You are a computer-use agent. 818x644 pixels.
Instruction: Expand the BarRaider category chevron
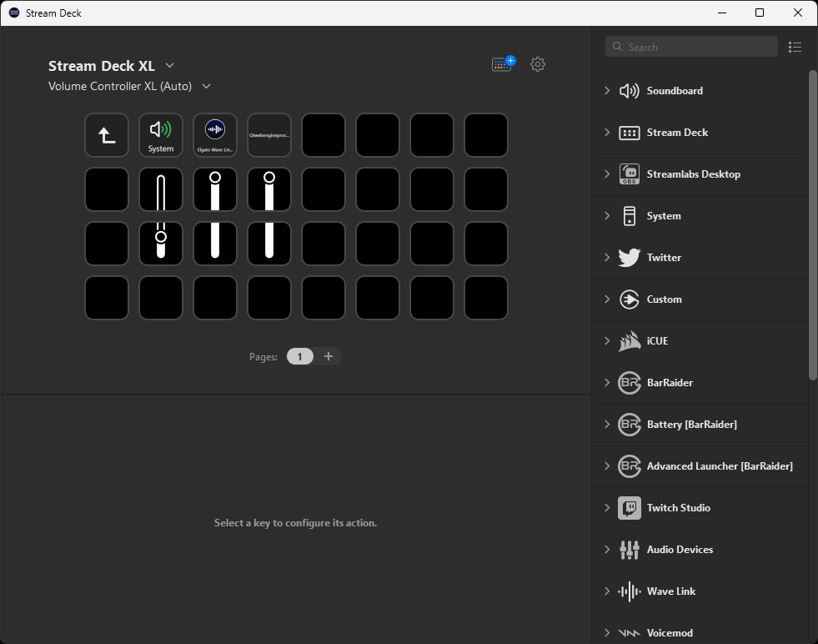(x=607, y=383)
